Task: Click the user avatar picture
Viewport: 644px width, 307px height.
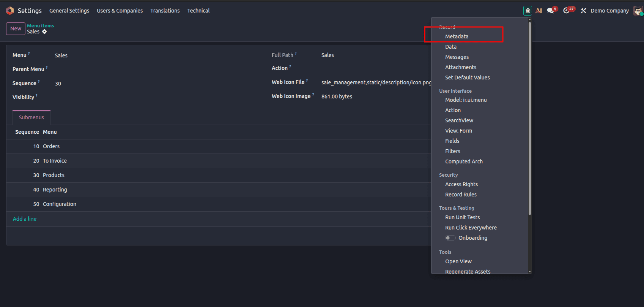Action: coord(638,11)
